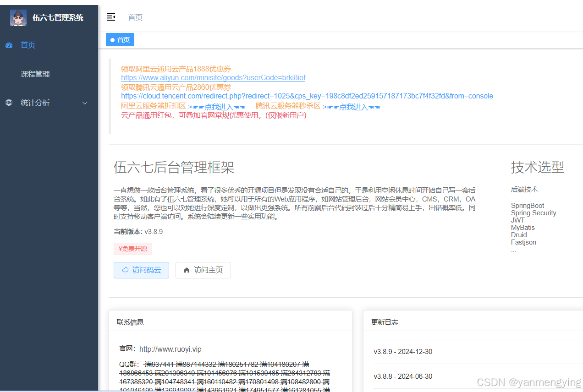Open the cloud.tencent.com redirect link
Viewport: 583px width, 392px height.
pos(307,96)
